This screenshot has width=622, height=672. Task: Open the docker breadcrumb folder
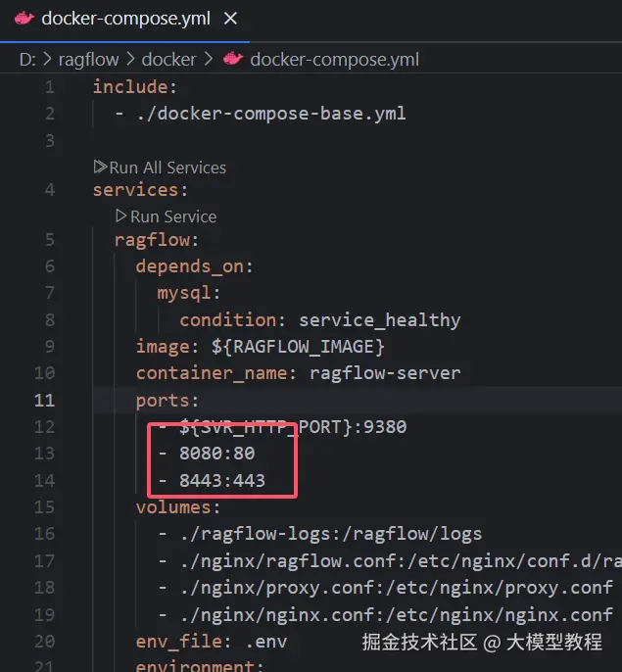pyautogui.click(x=168, y=60)
